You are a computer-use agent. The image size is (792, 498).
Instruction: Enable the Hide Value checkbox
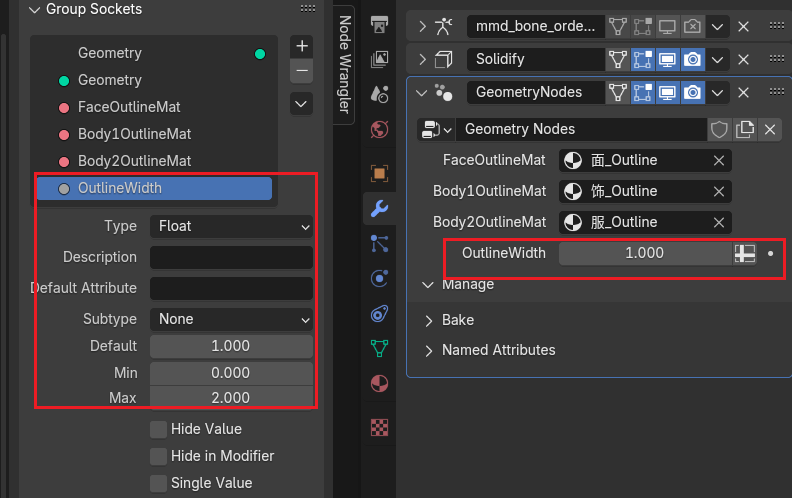pyautogui.click(x=158, y=429)
